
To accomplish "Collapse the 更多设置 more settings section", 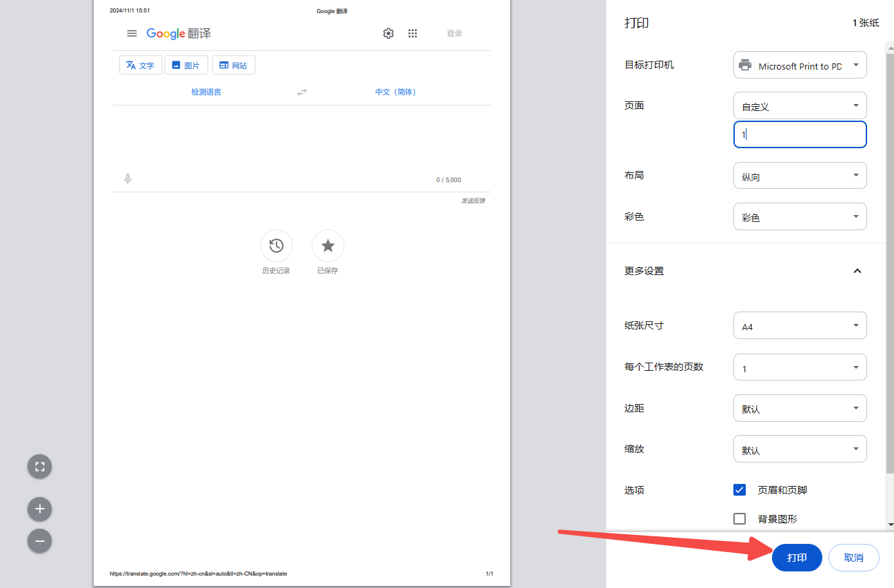I will click(857, 271).
